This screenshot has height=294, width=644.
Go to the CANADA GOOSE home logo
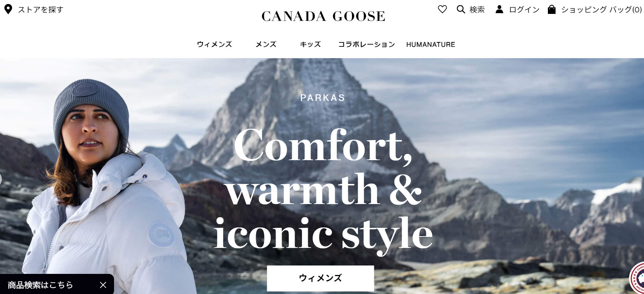(x=323, y=16)
